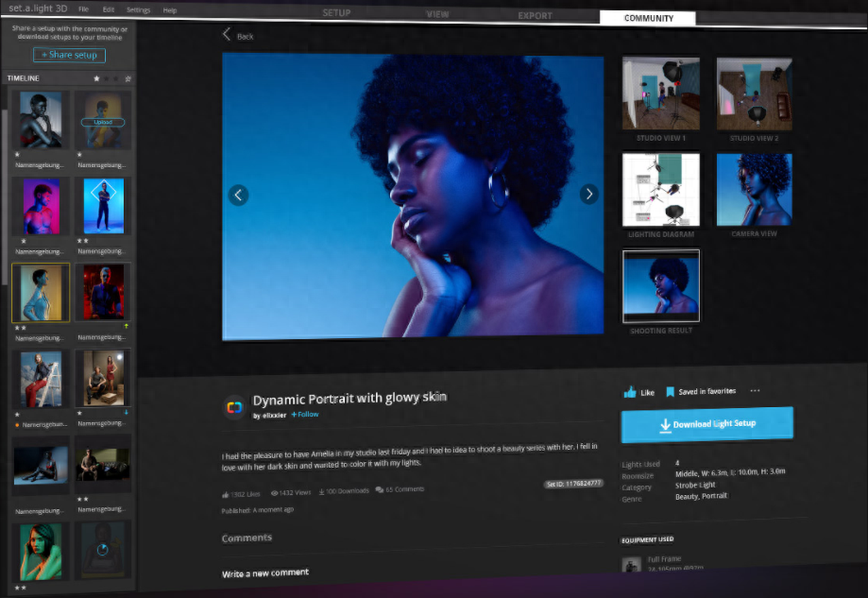Click the TIMELINE panel heading
868x598 pixels.
[x=24, y=78]
